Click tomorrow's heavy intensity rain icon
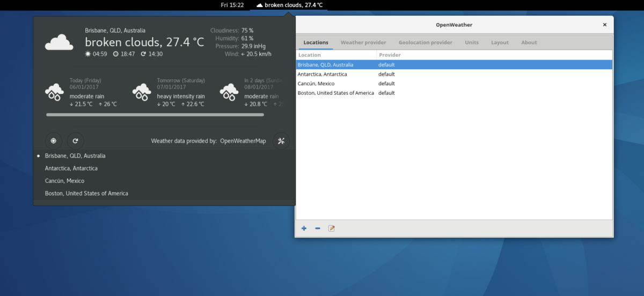Screen dimensions: 644x296 point(142,92)
